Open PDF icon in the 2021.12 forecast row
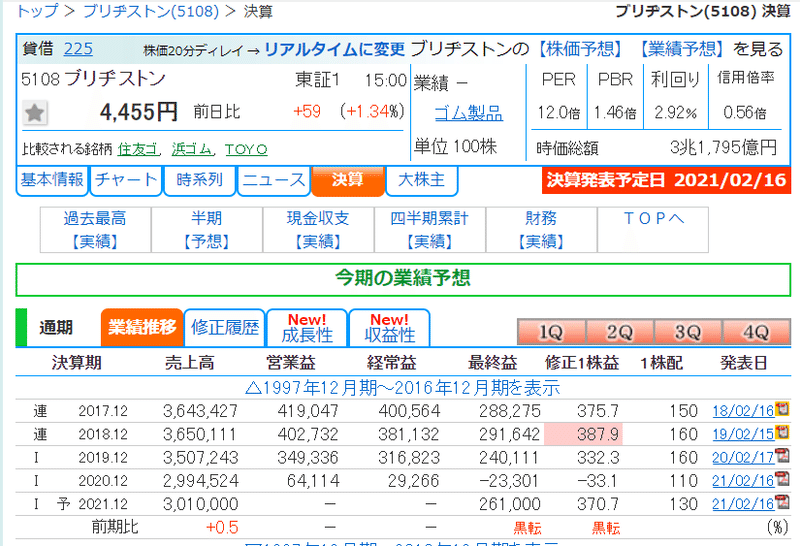The height and width of the screenshot is (546, 800). [782, 503]
